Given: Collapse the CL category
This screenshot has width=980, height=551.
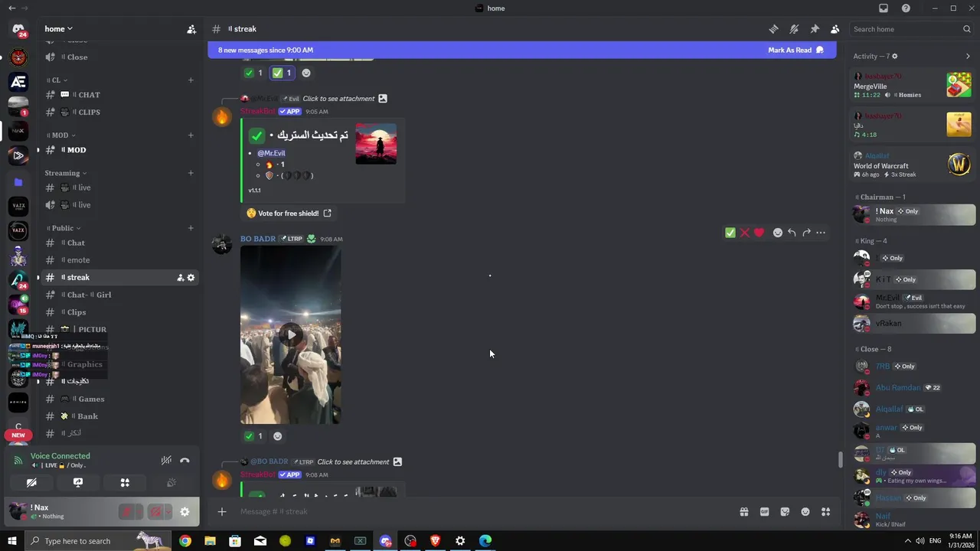Looking at the screenshot, I should [x=55, y=80].
